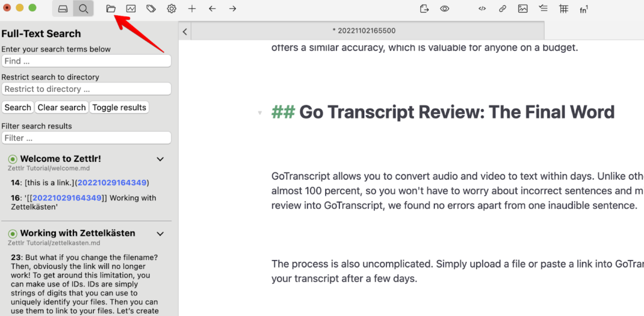The image size is (644, 316).
Task: Insert a footnote with the fn icon
Action: click(x=584, y=9)
